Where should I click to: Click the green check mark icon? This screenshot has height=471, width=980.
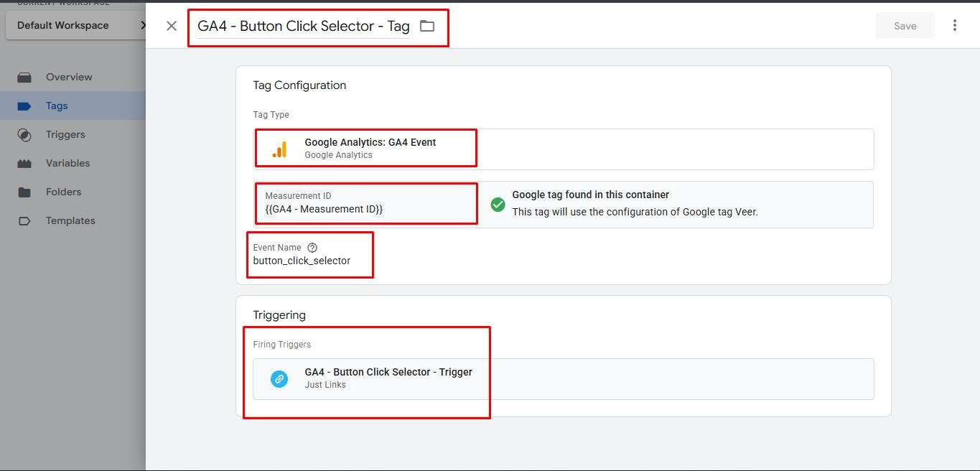click(498, 205)
